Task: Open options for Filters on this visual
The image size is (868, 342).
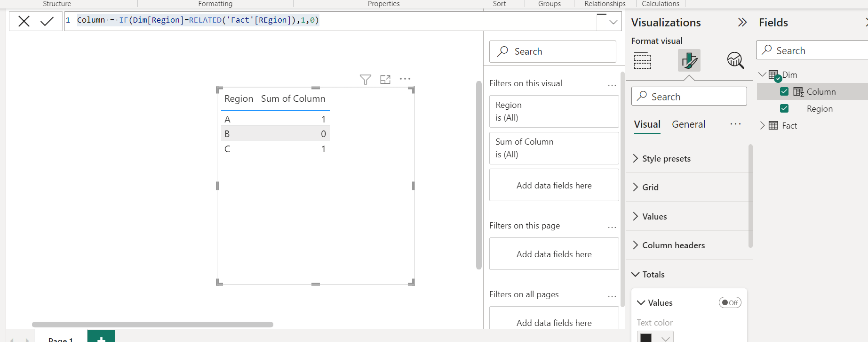Action: tap(612, 85)
